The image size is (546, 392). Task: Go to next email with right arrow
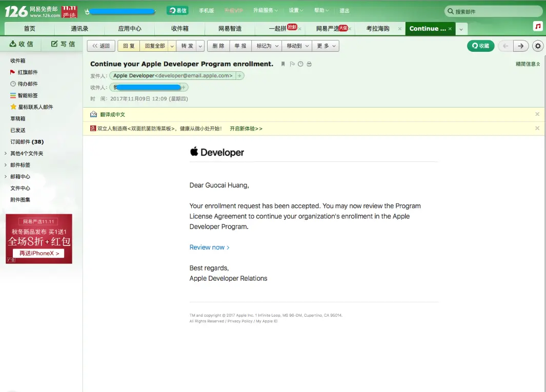click(x=520, y=46)
